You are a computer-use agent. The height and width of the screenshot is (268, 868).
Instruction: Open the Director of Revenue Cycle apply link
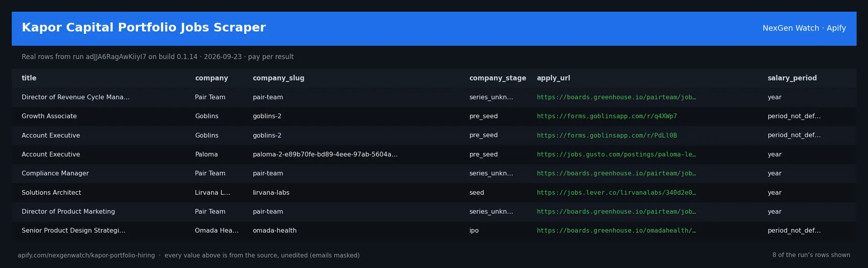[x=616, y=97]
